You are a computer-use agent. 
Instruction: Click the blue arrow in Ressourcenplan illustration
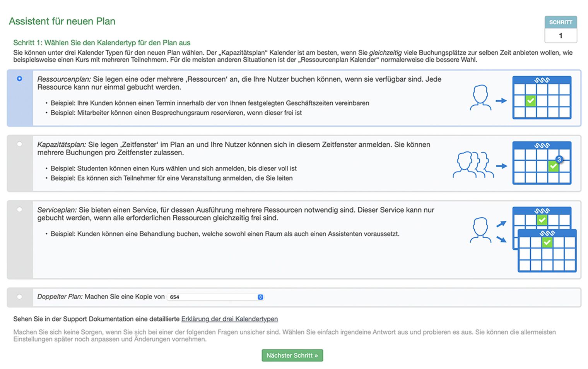point(501,101)
